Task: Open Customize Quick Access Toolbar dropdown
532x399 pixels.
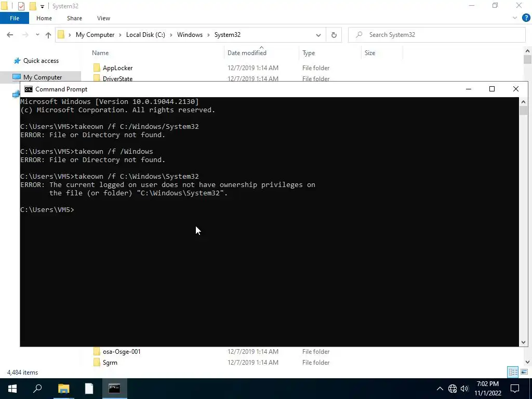Action: 42,6
